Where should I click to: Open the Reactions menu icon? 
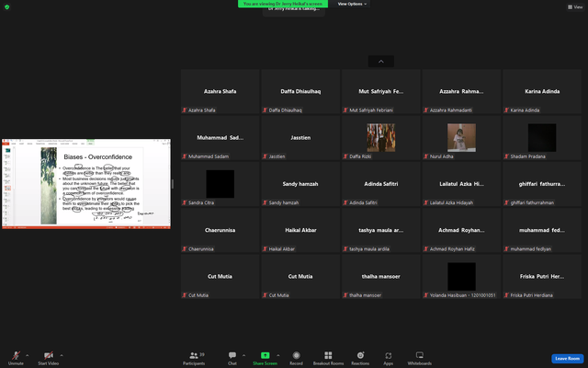360,355
